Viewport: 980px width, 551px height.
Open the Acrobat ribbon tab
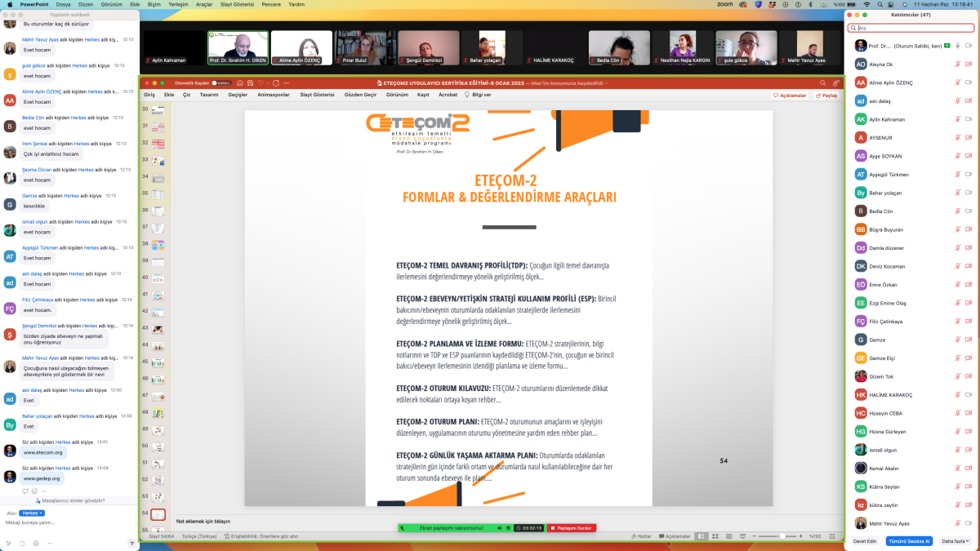448,95
